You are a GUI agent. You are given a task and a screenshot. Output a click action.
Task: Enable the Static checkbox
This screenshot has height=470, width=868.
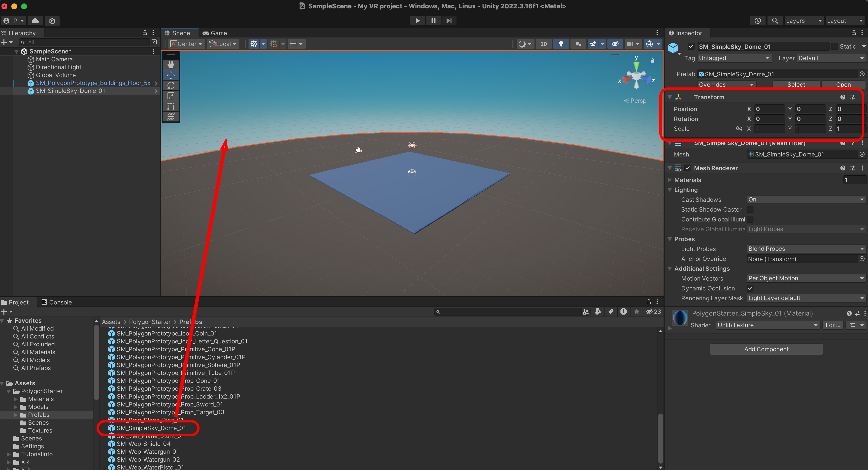(x=834, y=47)
